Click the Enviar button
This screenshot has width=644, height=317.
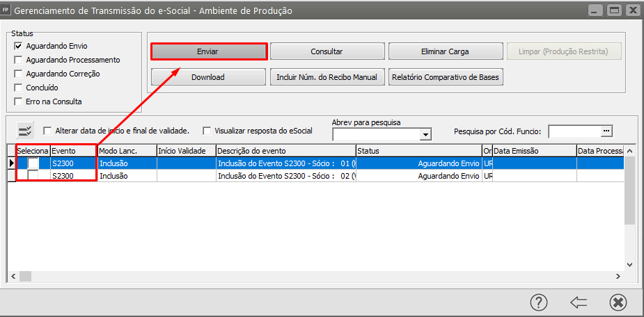tap(208, 51)
